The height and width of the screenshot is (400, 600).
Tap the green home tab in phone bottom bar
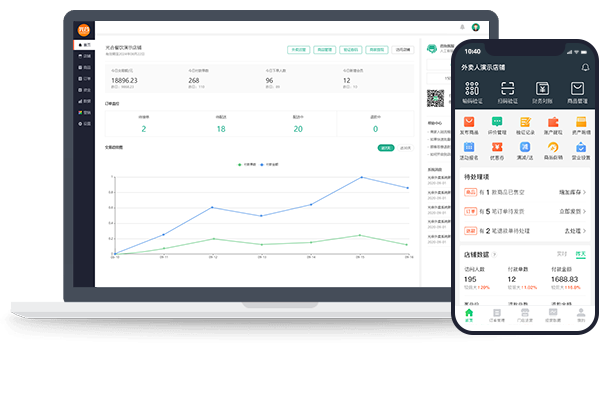coord(469,315)
